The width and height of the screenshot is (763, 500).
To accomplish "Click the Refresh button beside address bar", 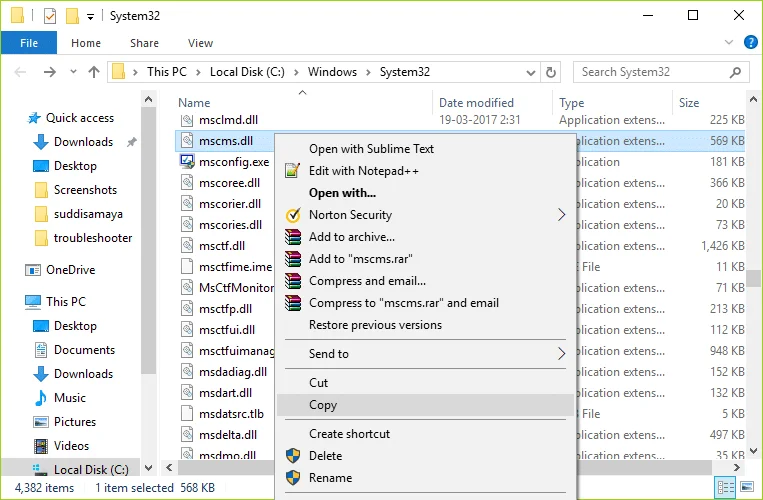I will (x=550, y=72).
